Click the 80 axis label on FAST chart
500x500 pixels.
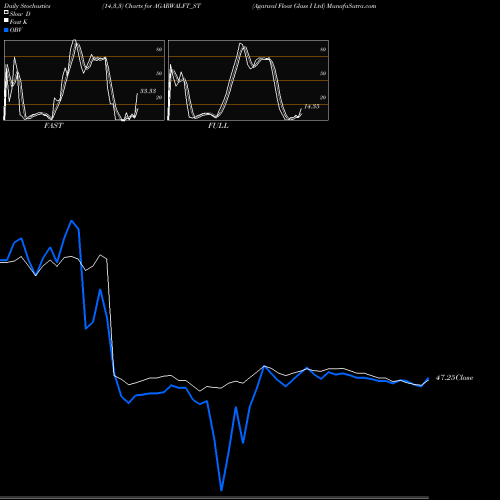pyautogui.click(x=159, y=49)
